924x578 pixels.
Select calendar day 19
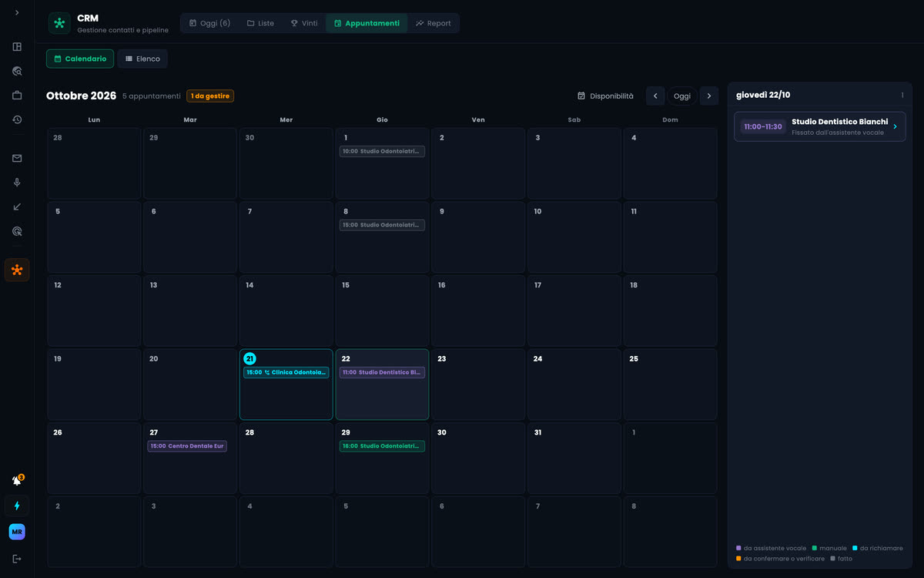pos(94,385)
